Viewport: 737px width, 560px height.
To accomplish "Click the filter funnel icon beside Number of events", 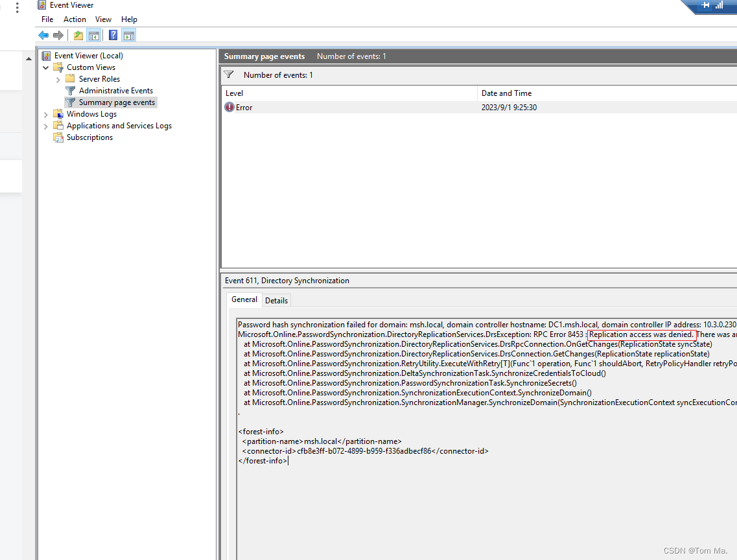I will coord(229,75).
